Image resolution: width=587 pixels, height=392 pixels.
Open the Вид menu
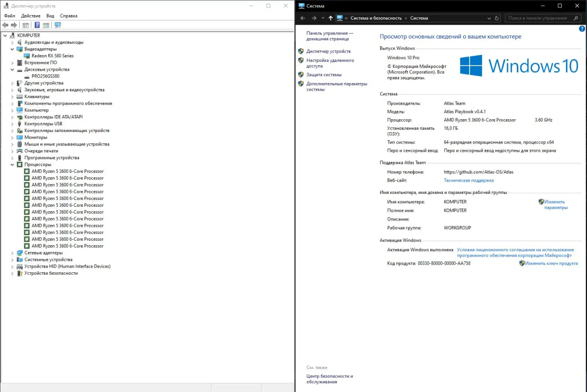pyautogui.click(x=50, y=16)
